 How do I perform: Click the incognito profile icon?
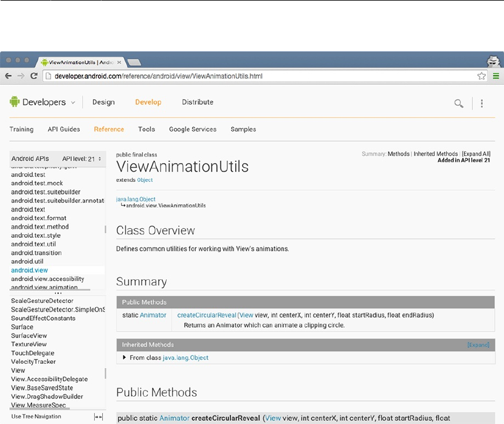click(x=493, y=60)
